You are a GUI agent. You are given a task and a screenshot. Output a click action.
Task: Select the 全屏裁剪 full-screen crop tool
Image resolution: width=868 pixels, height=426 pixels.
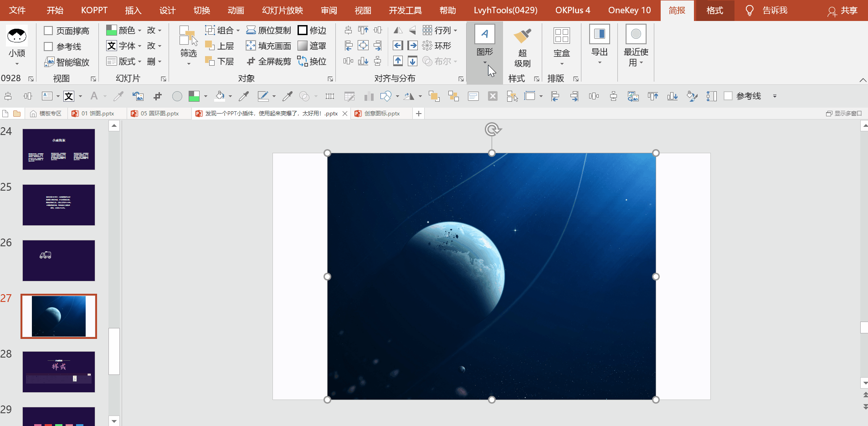251,61
